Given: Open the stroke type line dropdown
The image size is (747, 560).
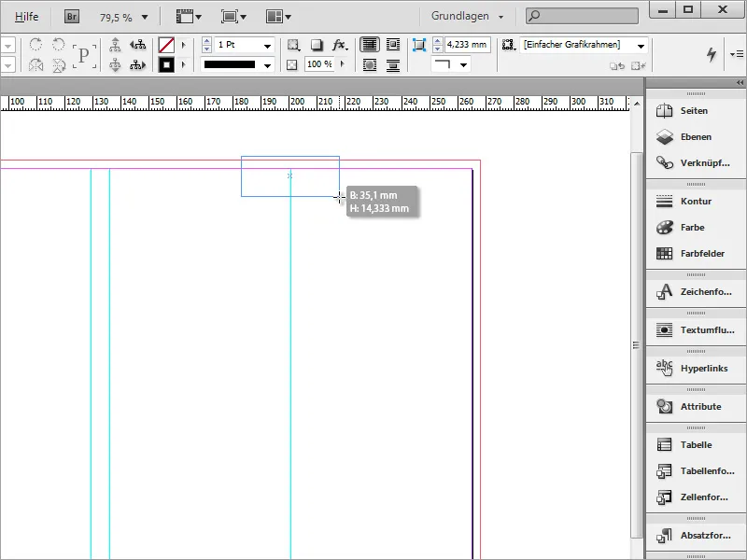Looking at the screenshot, I should click(x=267, y=65).
